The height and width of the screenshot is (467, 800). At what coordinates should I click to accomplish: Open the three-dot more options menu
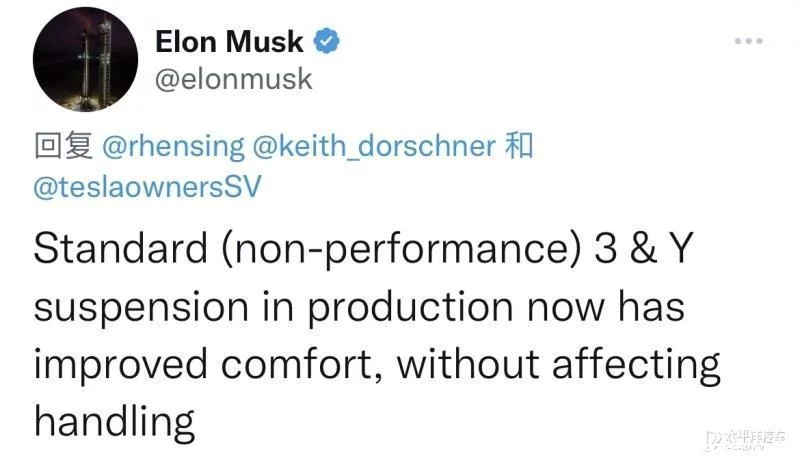tap(749, 42)
